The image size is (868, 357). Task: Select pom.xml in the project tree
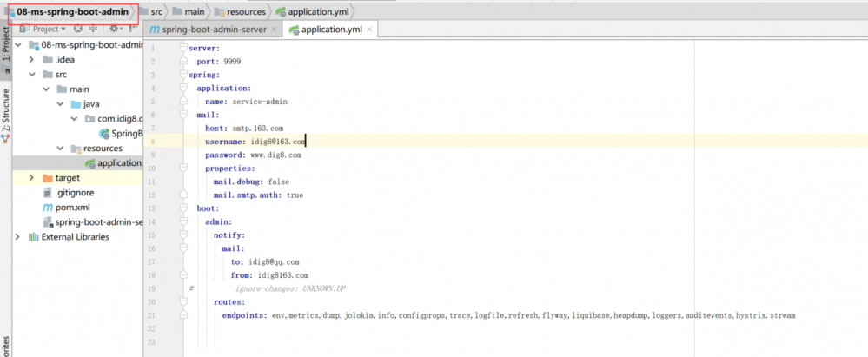[73, 208]
